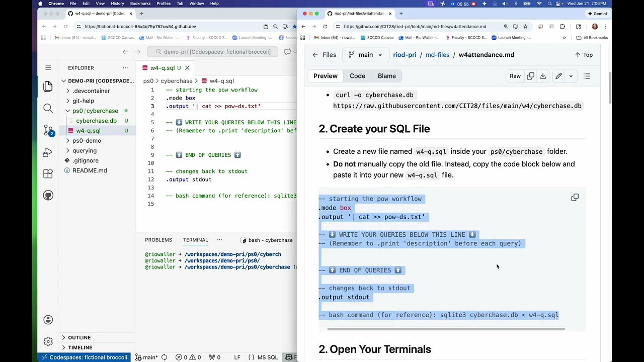Reload the GitHub page
Image resolution: width=644 pixels, height=362 pixels.
pyautogui.click(x=325, y=26)
